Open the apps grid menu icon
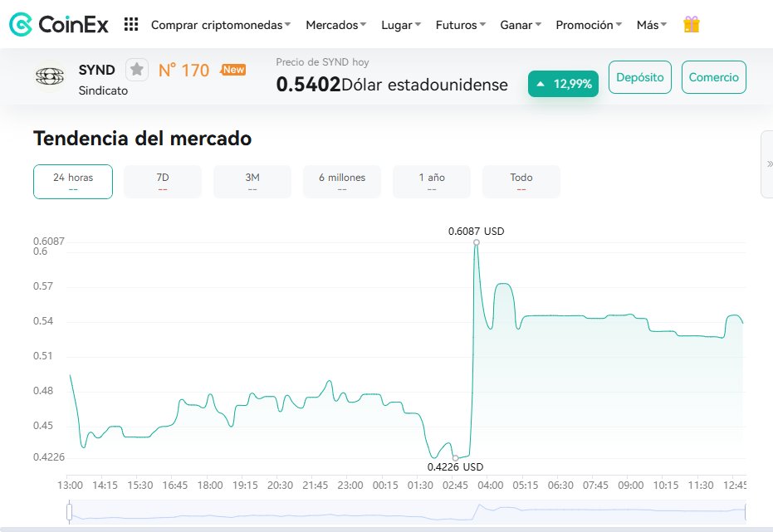Screen dimensions: 773x532 tap(131, 24)
